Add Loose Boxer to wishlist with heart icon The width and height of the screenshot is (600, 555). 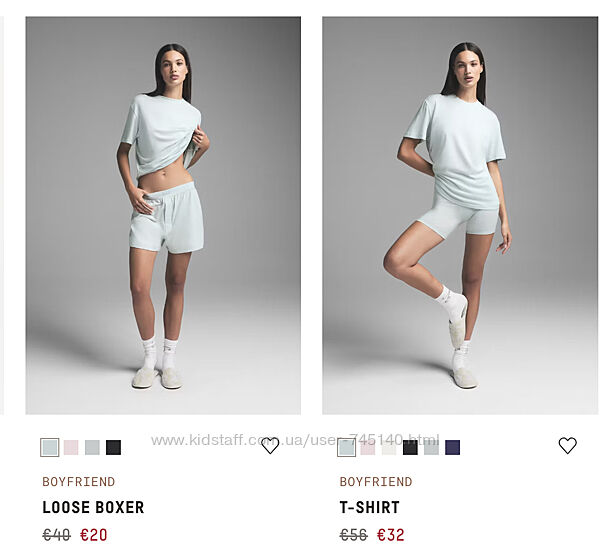point(270,446)
